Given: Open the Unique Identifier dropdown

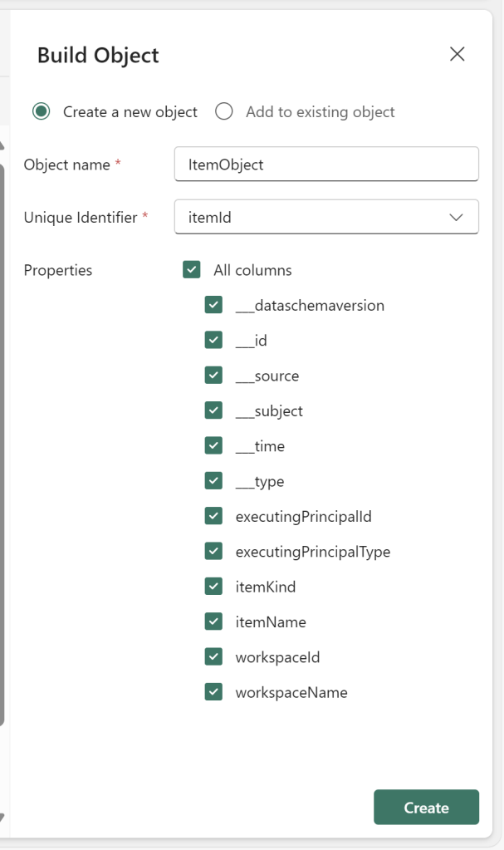Looking at the screenshot, I should tap(326, 217).
